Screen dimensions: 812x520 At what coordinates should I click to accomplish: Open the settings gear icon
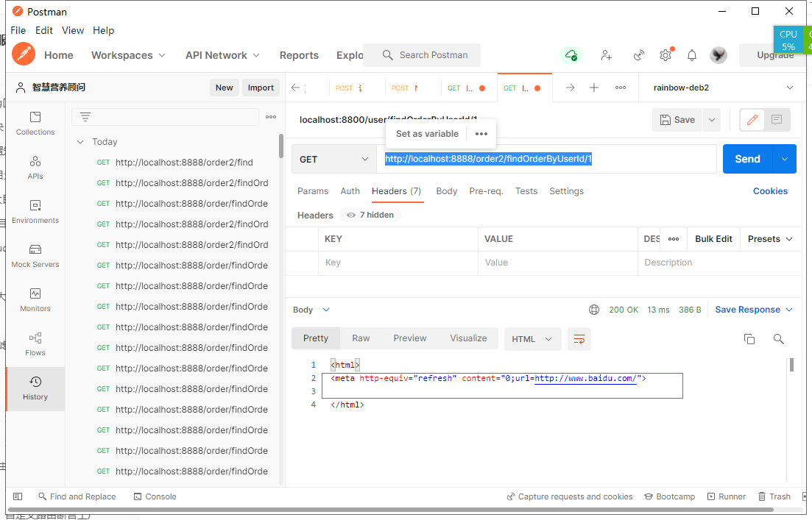coord(666,55)
